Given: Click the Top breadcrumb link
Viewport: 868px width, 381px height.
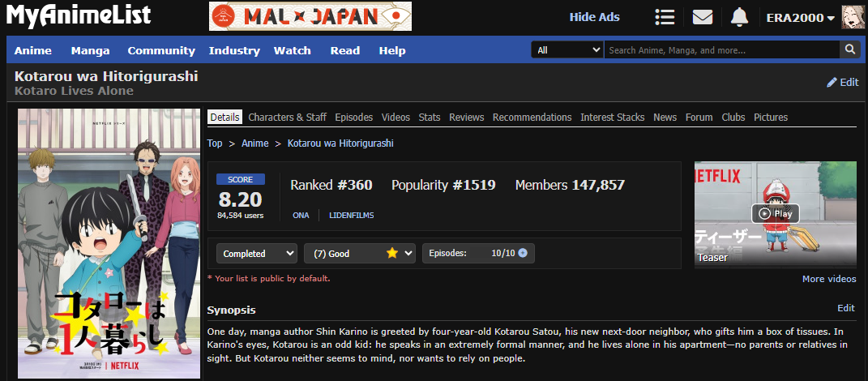Looking at the screenshot, I should 215,143.
